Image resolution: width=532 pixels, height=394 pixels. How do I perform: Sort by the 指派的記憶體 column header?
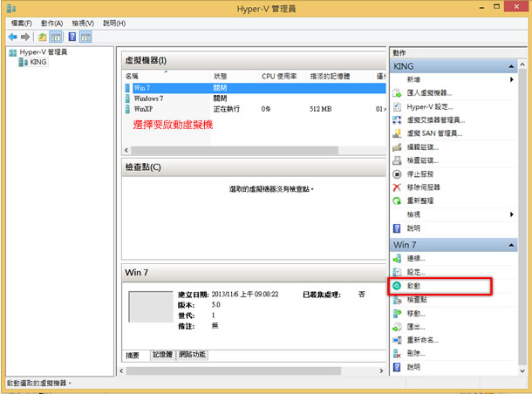tap(330, 77)
